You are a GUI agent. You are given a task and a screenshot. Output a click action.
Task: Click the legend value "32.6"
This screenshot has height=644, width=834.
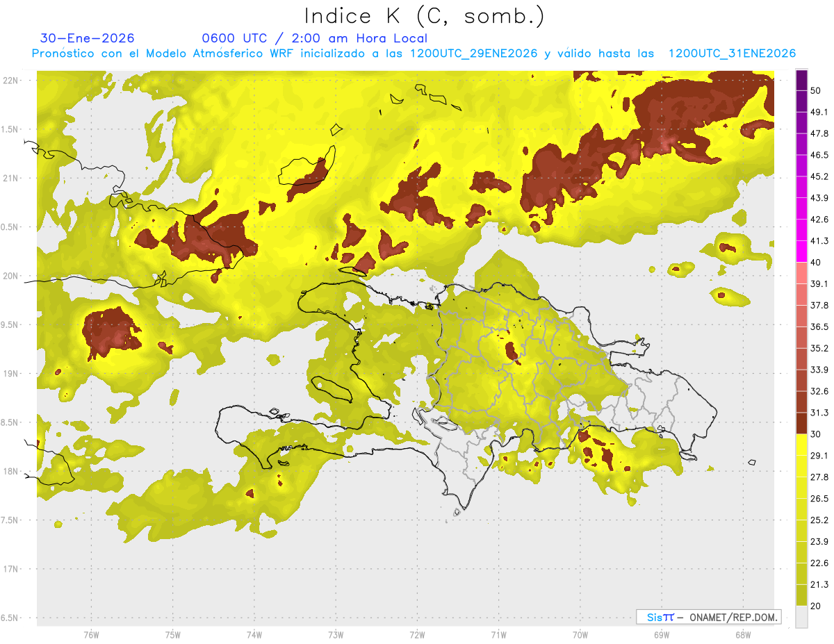819,391
